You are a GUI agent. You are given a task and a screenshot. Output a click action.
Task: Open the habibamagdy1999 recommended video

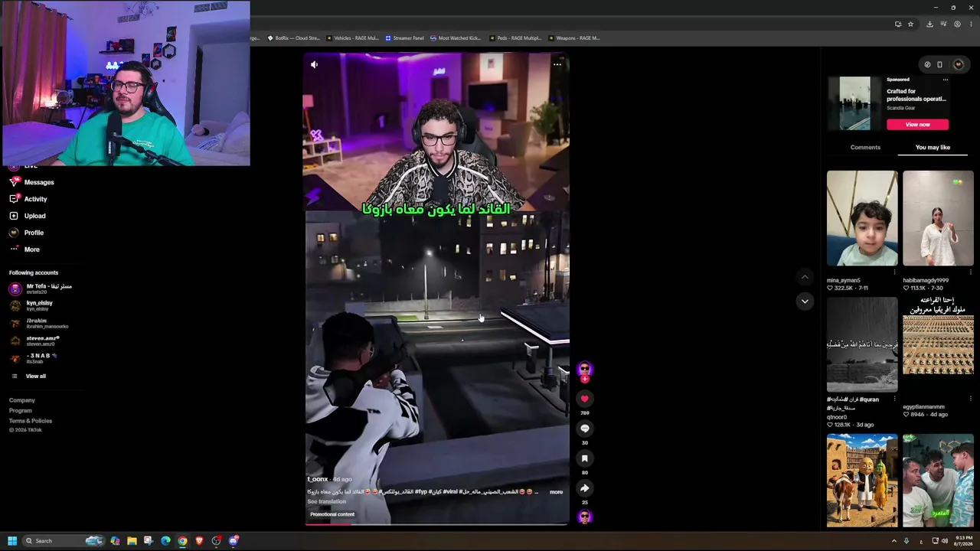(938, 218)
